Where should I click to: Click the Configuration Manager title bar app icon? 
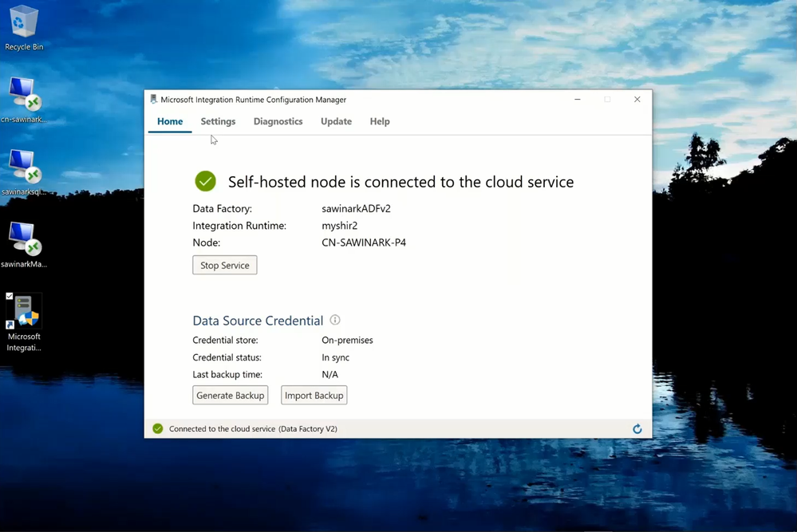point(153,100)
